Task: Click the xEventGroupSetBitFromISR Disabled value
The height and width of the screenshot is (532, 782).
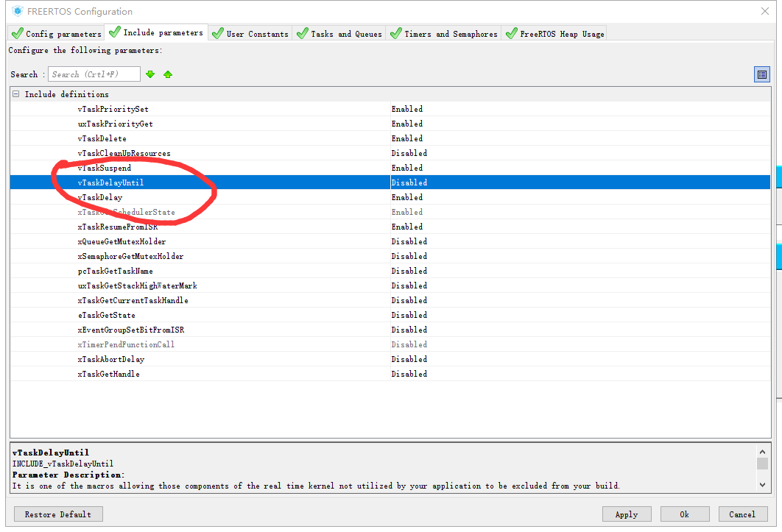Action: pyautogui.click(x=409, y=330)
